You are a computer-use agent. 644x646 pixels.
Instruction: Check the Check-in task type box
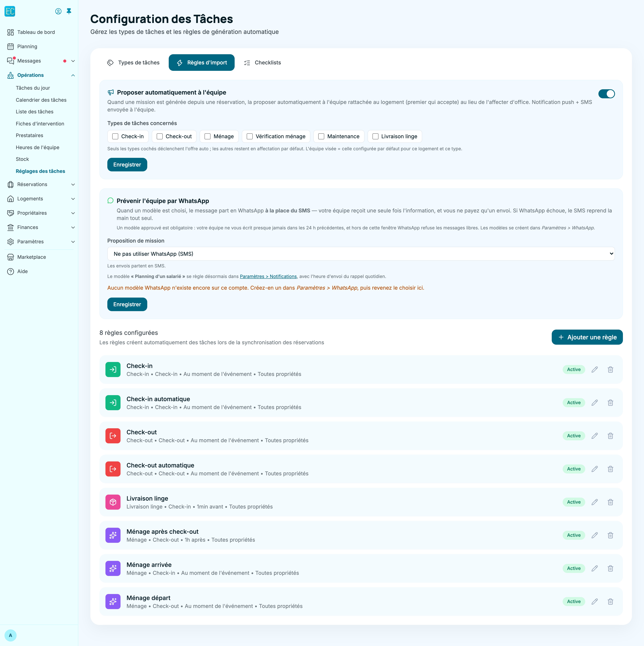tap(115, 136)
